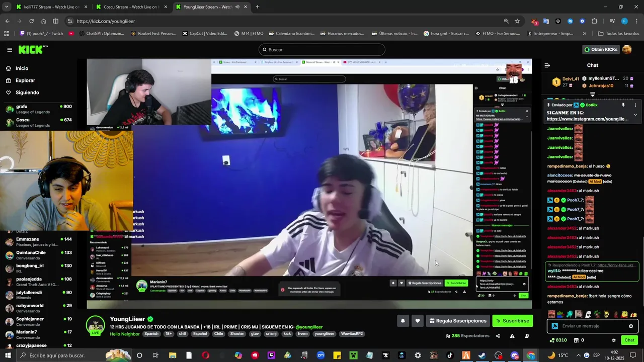This screenshot has width=644, height=362.
Task: Click the Windows Start button
Action: click(x=7, y=355)
